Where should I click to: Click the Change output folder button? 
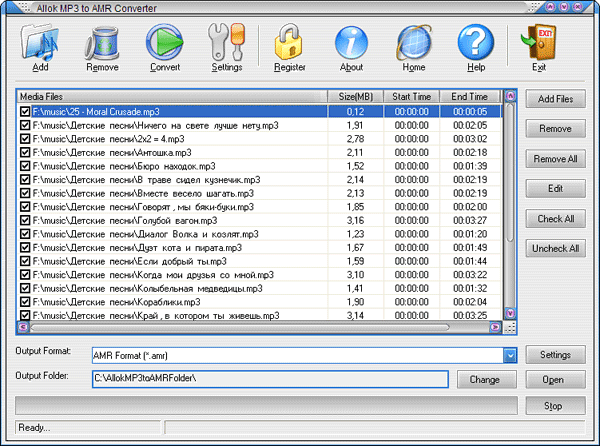[486, 379]
